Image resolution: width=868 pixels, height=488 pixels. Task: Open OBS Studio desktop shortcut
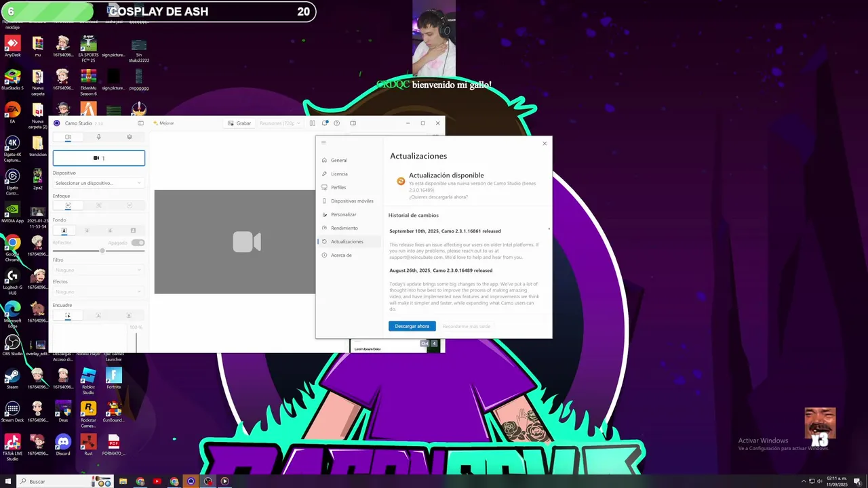[12, 346]
